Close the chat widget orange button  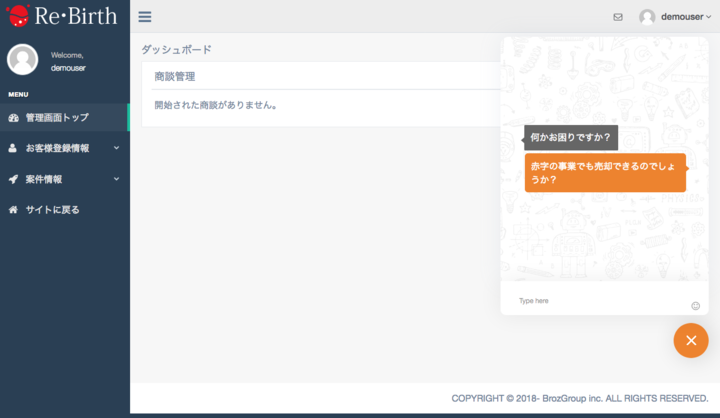691,340
